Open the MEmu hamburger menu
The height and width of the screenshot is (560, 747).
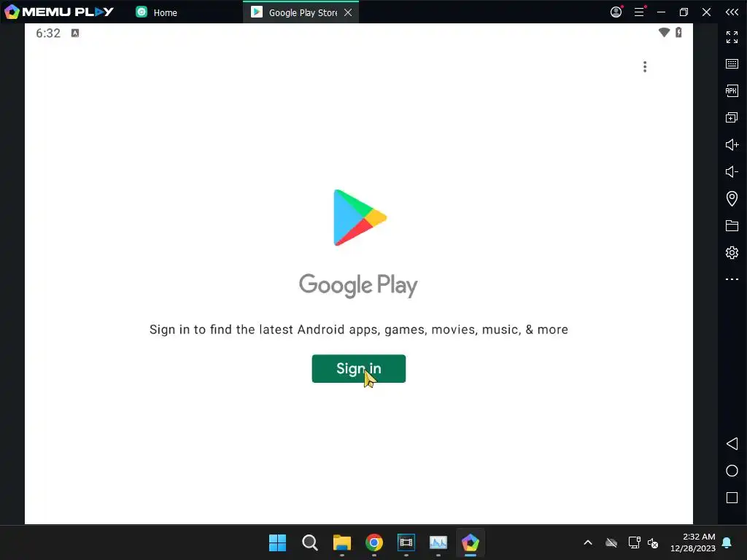pyautogui.click(x=639, y=12)
